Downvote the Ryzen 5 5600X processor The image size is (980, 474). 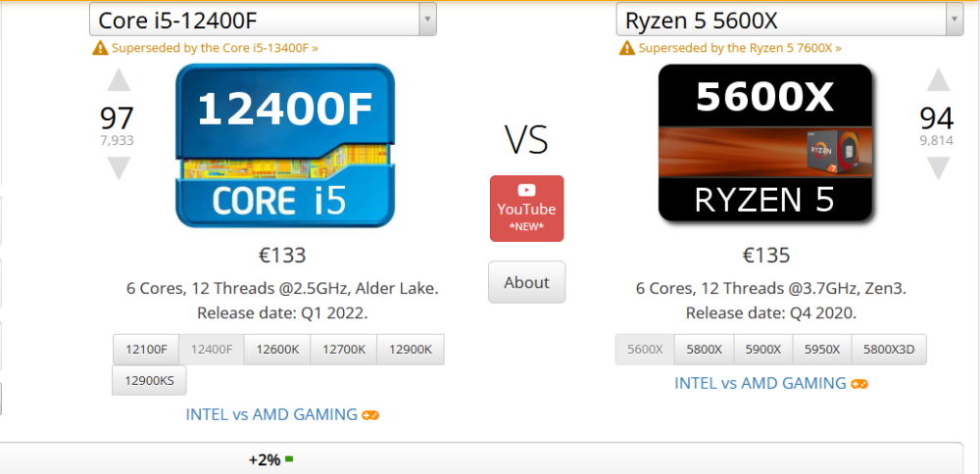click(938, 167)
